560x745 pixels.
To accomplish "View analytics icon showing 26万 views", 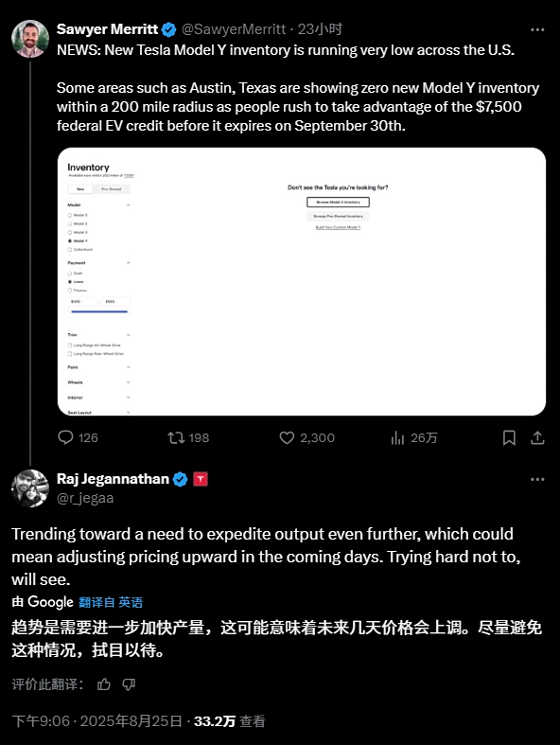I will [x=397, y=437].
